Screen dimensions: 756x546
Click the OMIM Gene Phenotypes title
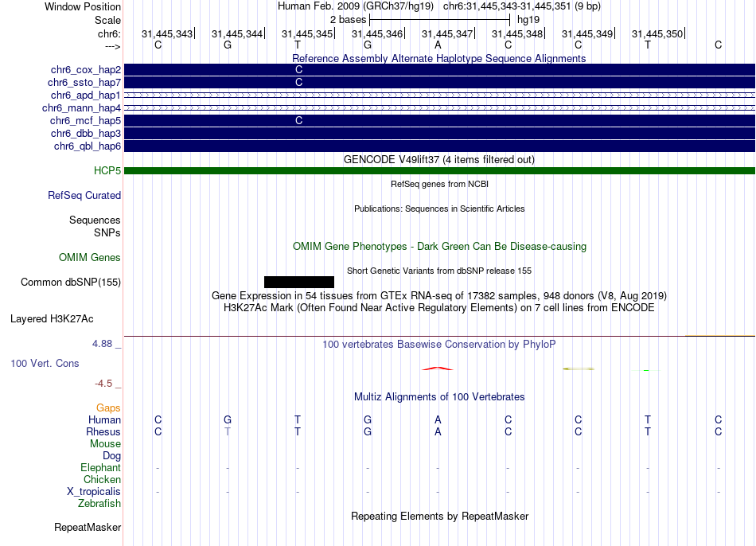[x=439, y=247]
